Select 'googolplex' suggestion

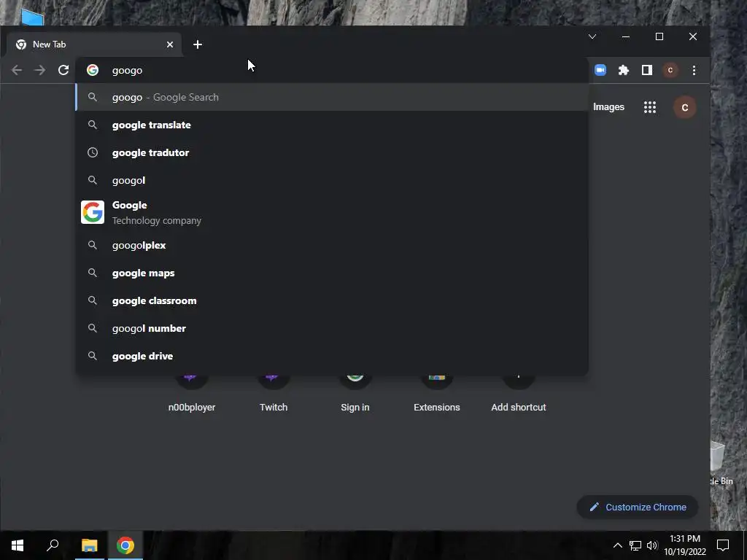[332, 245]
